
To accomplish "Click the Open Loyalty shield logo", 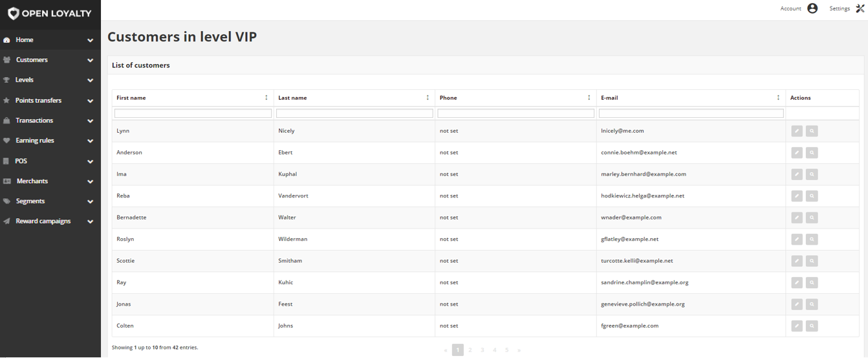I will pos(13,14).
